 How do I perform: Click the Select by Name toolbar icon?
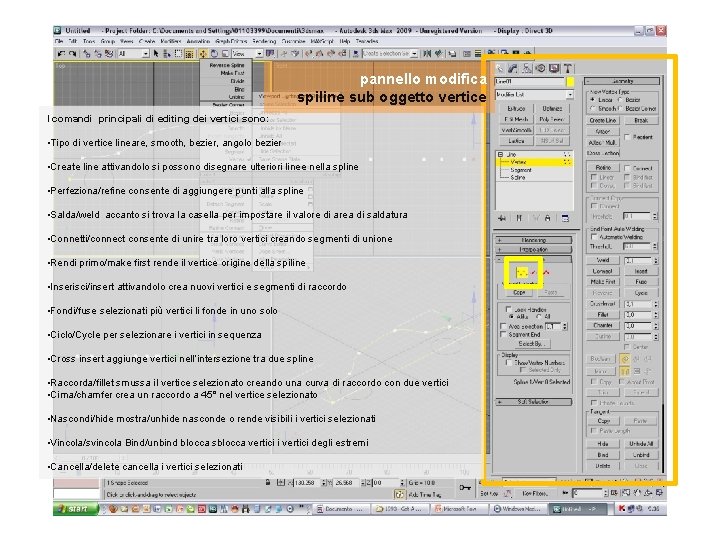167,54
